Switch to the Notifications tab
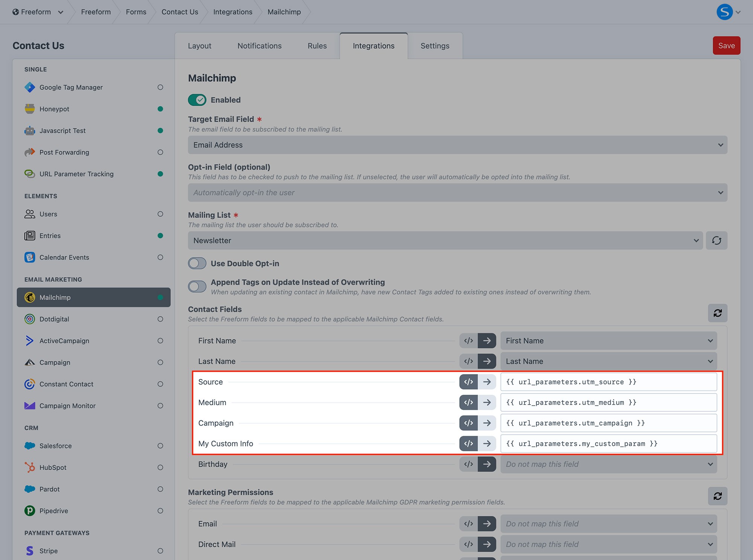Viewport: 753px width, 560px height. point(259,46)
